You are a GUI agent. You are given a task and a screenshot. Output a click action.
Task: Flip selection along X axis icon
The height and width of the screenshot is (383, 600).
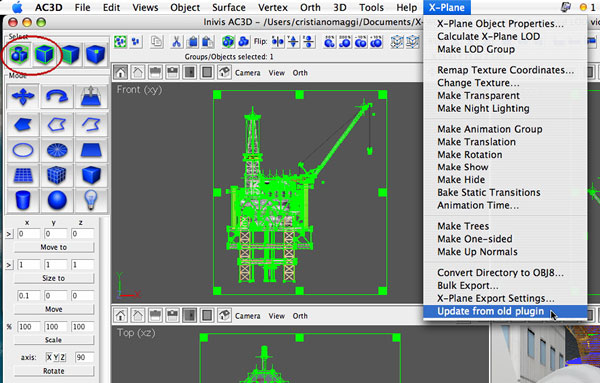point(278,41)
